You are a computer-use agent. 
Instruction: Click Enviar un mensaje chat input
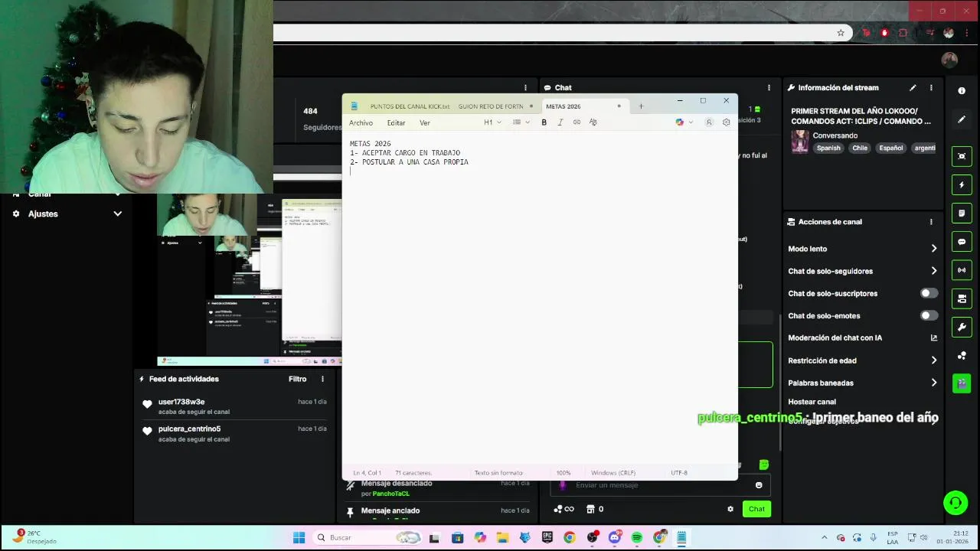coord(658,485)
